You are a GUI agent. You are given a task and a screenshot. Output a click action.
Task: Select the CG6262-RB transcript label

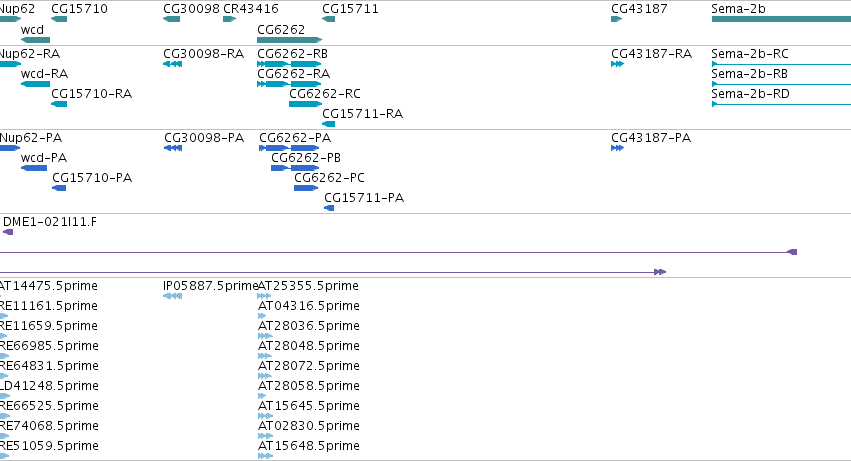(293, 54)
